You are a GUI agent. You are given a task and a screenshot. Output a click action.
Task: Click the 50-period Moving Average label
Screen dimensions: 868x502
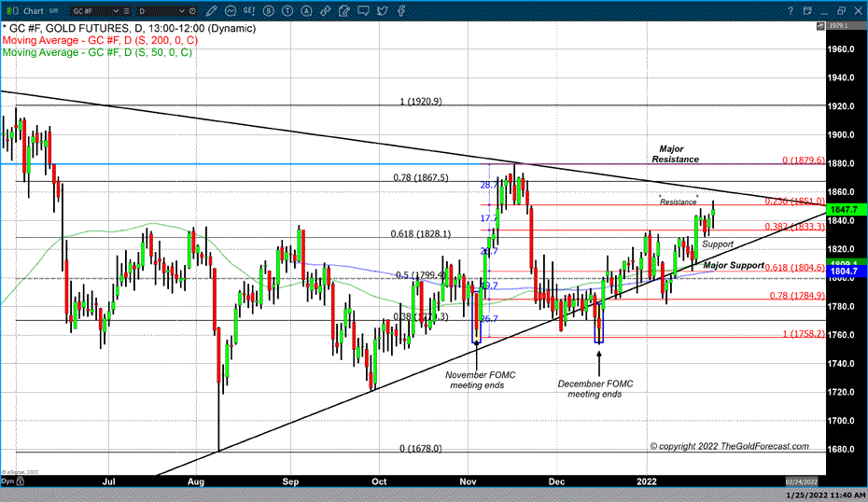point(96,53)
